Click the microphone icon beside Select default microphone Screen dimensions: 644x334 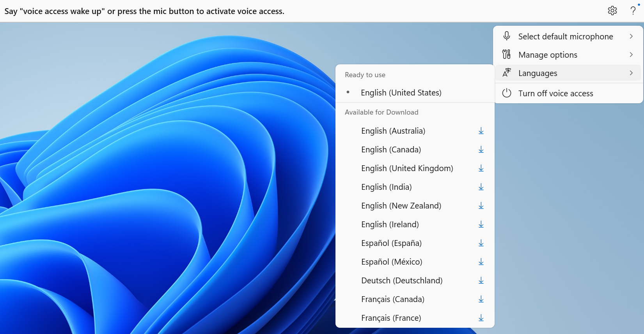coord(506,36)
